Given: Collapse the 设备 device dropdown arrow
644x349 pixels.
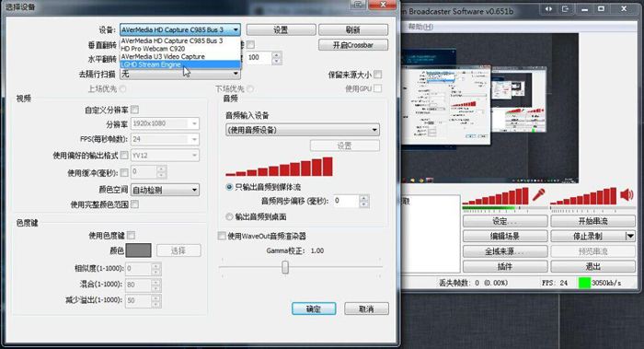Looking at the screenshot, I should pos(236,29).
